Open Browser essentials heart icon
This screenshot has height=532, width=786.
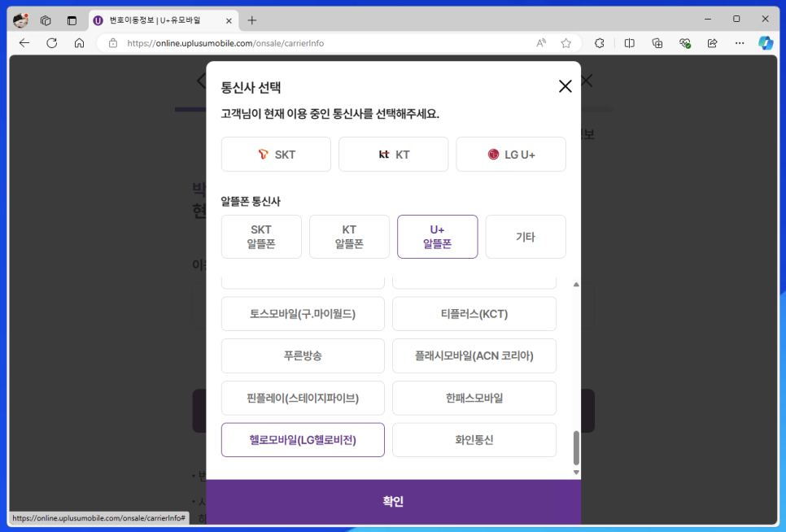tap(685, 43)
